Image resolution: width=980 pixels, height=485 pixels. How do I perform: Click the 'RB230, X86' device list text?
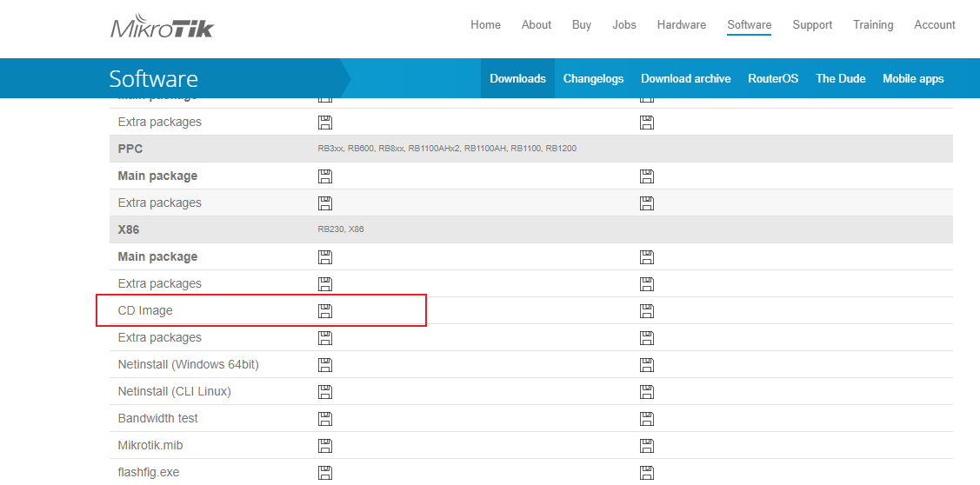pos(341,229)
